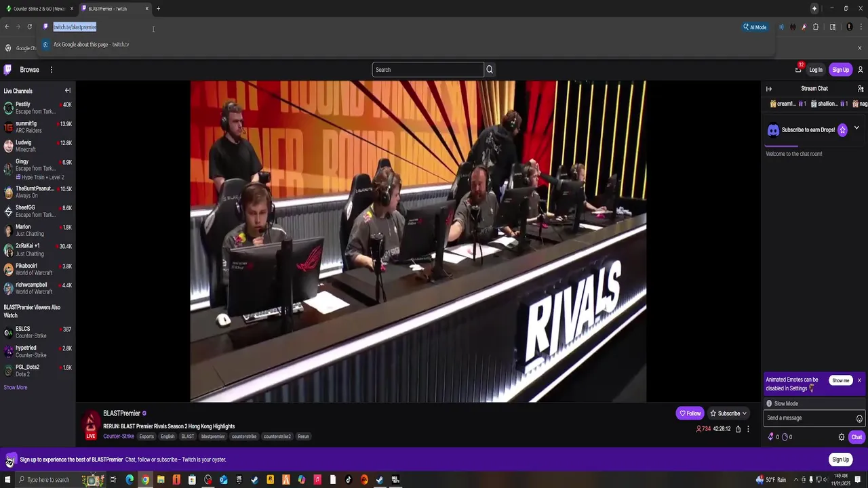Image resolution: width=868 pixels, height=488 pixels.
Task: Click the Slow Mode info icon
Action: (769, 403)
